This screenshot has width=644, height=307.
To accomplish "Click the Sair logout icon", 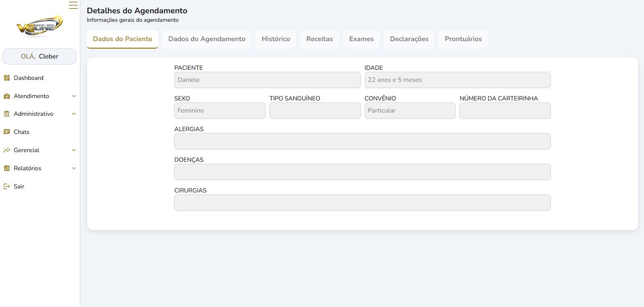I will [6, 186].
